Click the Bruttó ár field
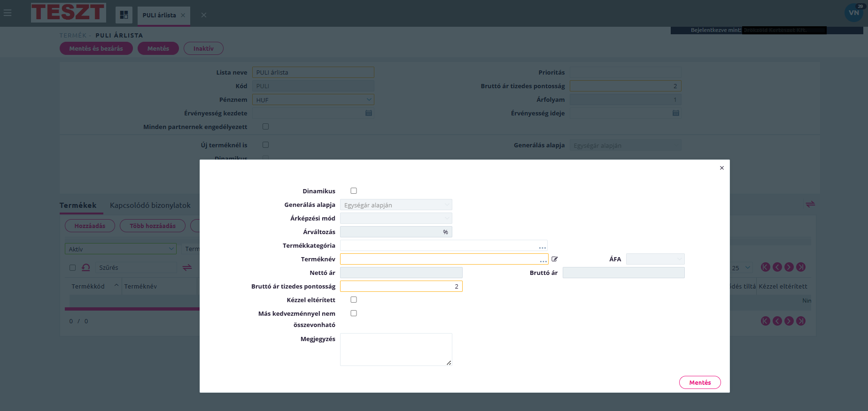Screen dimensions: 868x411 (x=624, y=273)
